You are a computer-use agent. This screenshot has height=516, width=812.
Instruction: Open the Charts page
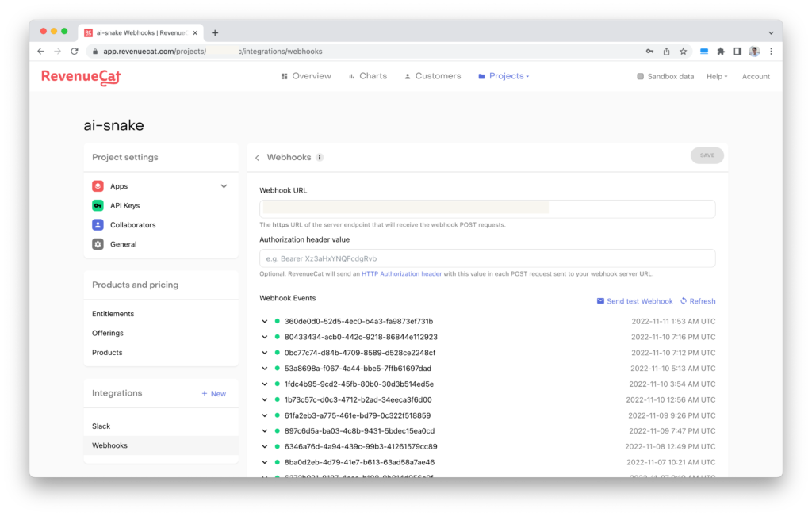coord(368,76)
